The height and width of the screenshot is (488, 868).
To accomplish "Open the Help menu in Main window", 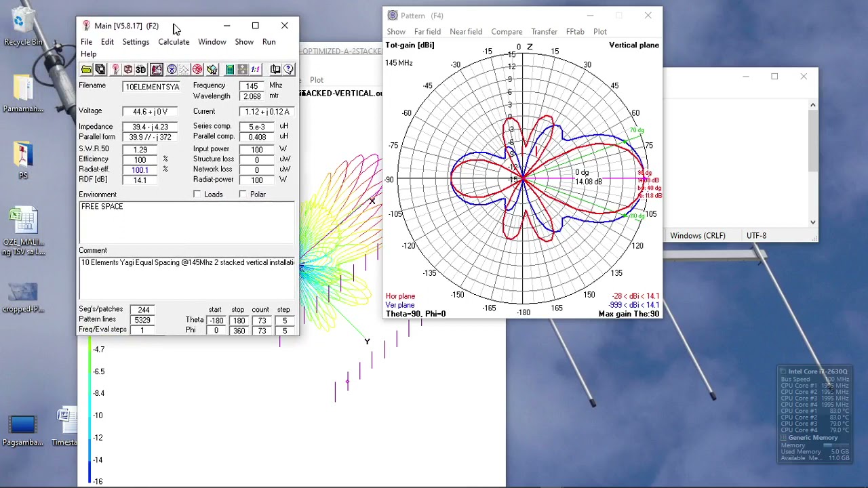I will [x=88, y=54].
